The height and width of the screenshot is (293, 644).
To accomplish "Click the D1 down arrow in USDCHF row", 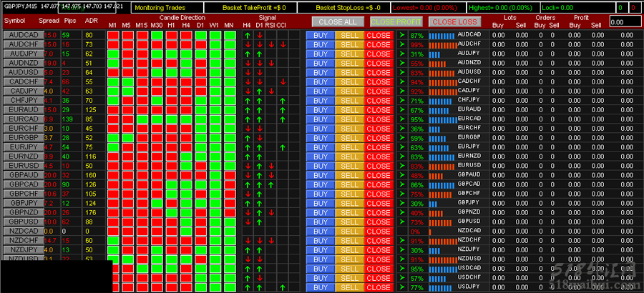I will (260, 278).
